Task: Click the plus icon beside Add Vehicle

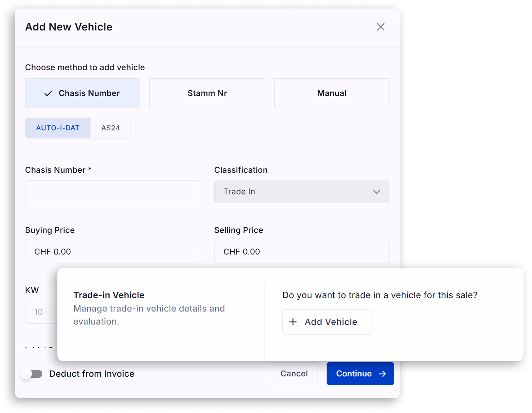Action: point(293,322)
